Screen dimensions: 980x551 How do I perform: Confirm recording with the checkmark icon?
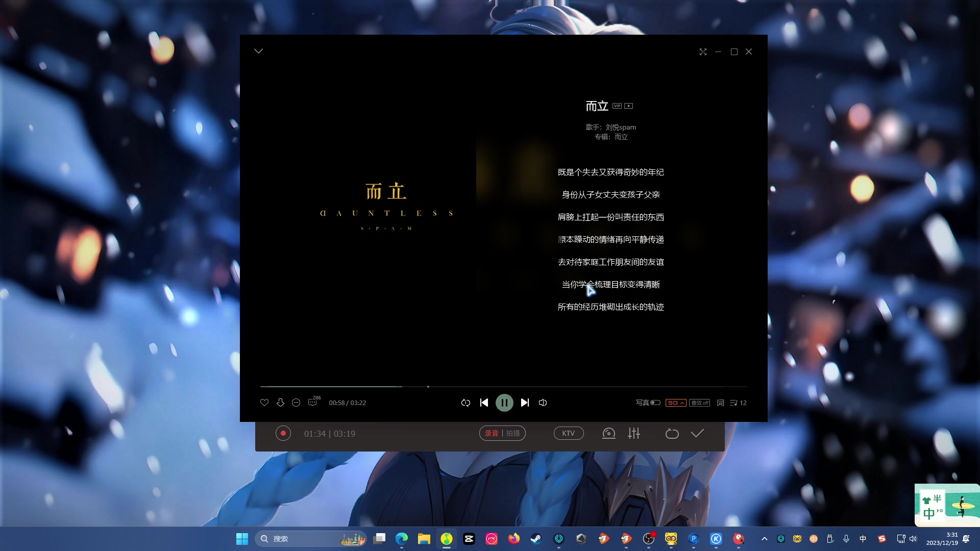pos(697,433)
